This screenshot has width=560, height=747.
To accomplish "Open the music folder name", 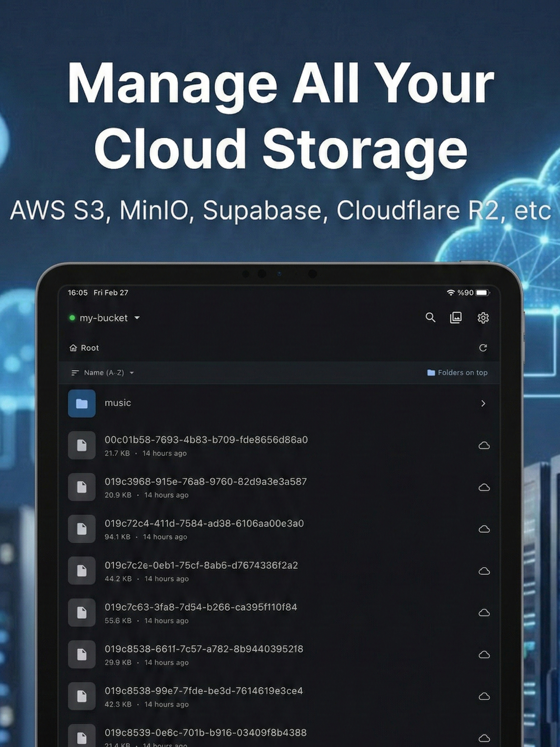I will point(118,403).
